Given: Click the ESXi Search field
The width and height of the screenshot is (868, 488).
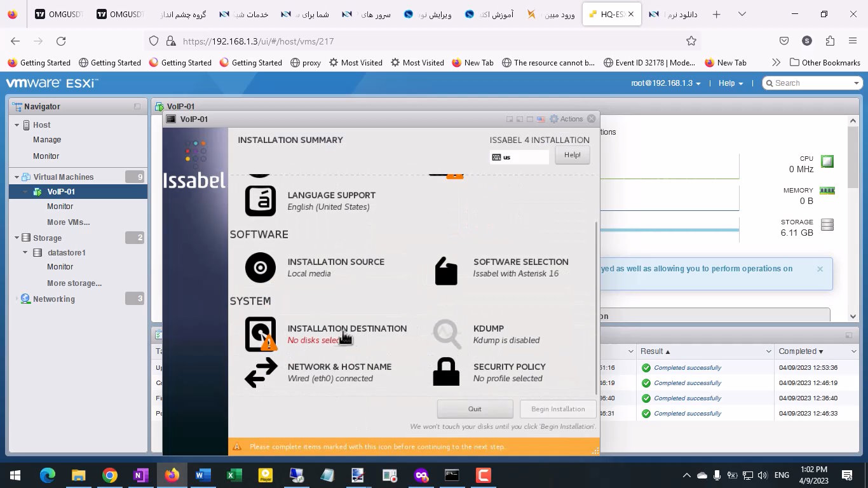Looking at the screenshot, I should pos(812,83).
